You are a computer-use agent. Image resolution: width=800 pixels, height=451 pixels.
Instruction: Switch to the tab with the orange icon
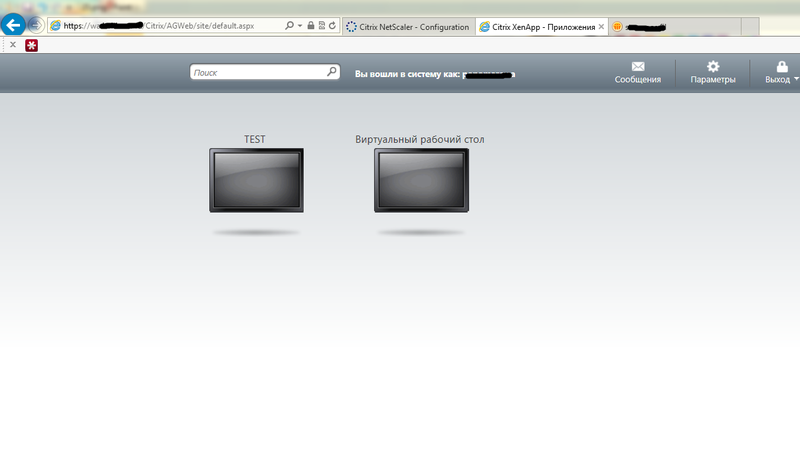674,27
